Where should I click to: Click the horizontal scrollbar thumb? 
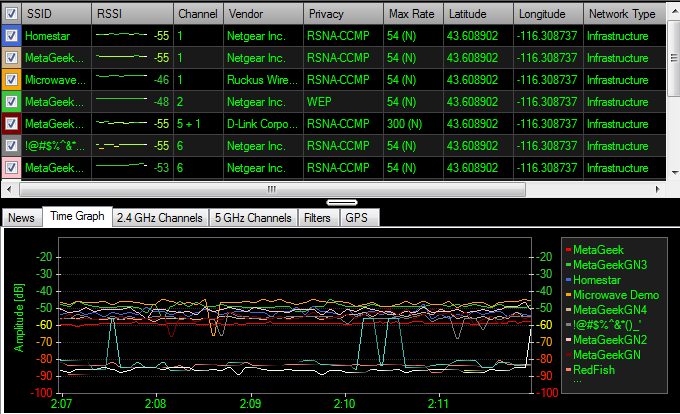[x=272, y=189]
